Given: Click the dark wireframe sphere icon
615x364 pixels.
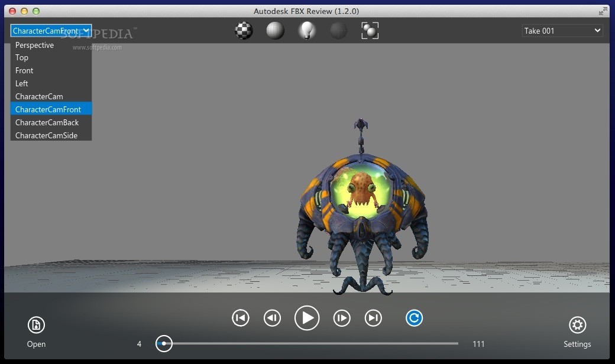Looking at the screenshot, I should [338, 31].
